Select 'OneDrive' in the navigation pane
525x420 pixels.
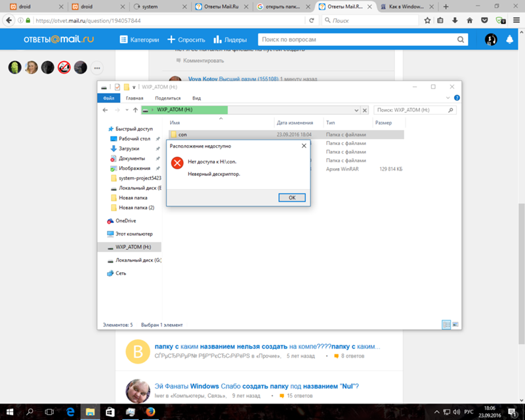(x=125, y=220)
